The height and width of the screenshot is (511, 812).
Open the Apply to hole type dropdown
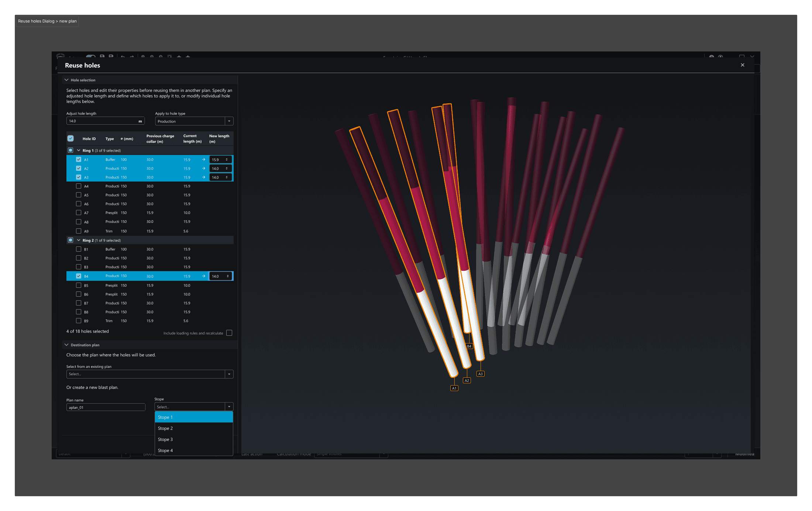pyautogui.click(x=229, y=121)
